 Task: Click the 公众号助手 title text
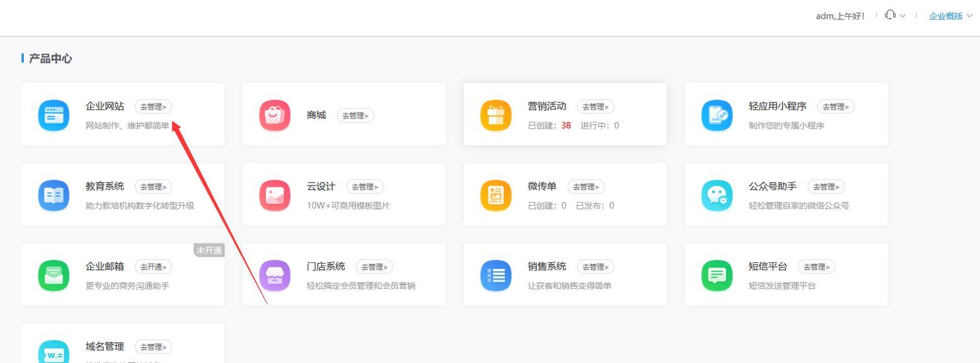[772, 186]
